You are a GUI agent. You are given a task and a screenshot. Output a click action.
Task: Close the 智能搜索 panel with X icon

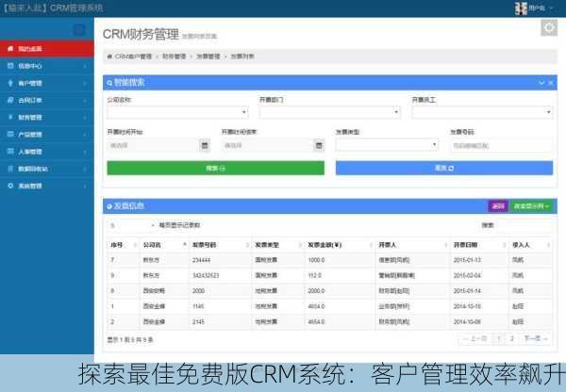(551, 83)
